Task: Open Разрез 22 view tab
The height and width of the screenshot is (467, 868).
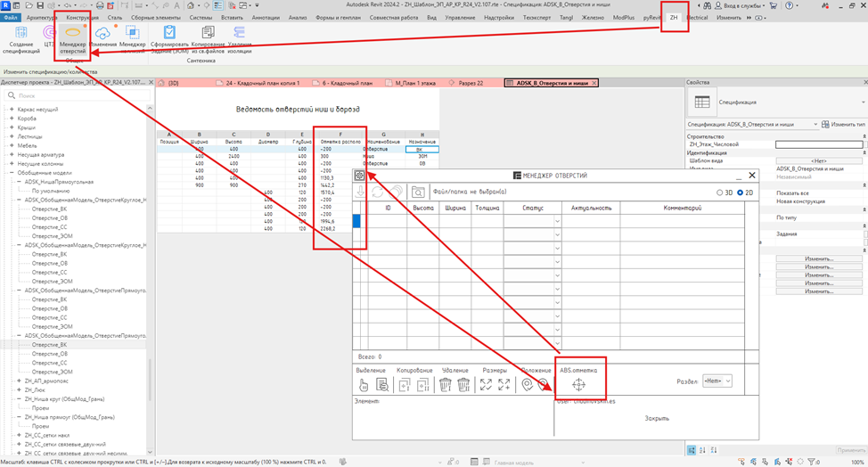Action: point(471,83)
